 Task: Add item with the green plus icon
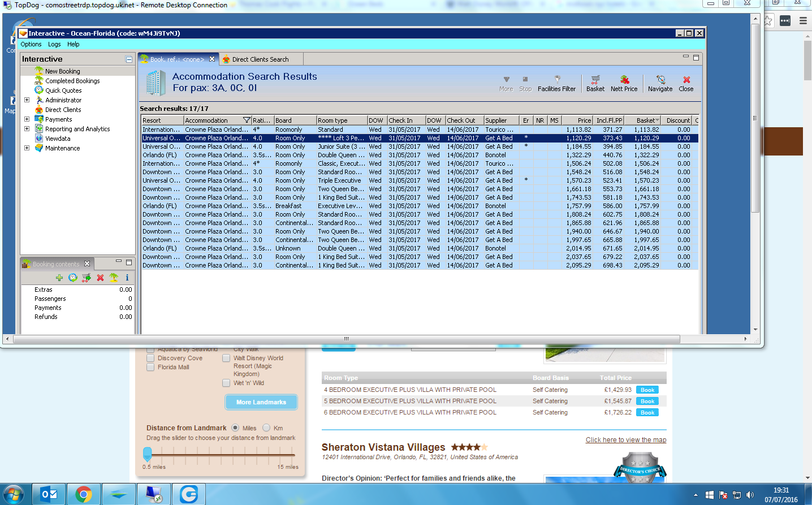pos(59,278)
